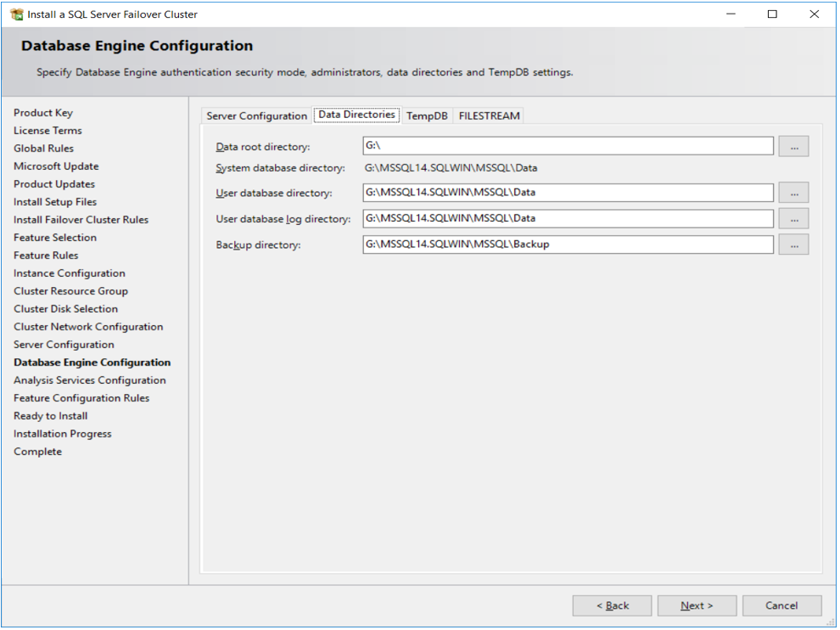The image size is (840, 630).
Task: Select Feature Configuration Rules step
Action: tap(81, 398)
